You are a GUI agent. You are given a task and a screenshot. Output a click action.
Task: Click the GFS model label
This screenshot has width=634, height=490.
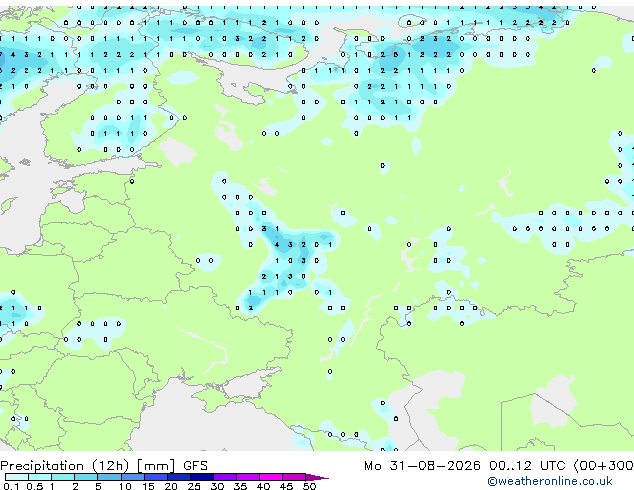pyautogui.click(x=195, y=466)
